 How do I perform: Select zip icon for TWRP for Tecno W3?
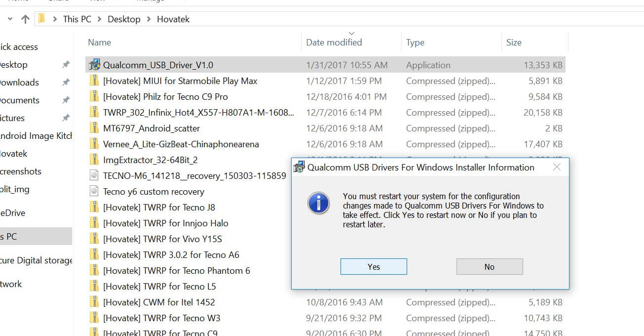94,318
